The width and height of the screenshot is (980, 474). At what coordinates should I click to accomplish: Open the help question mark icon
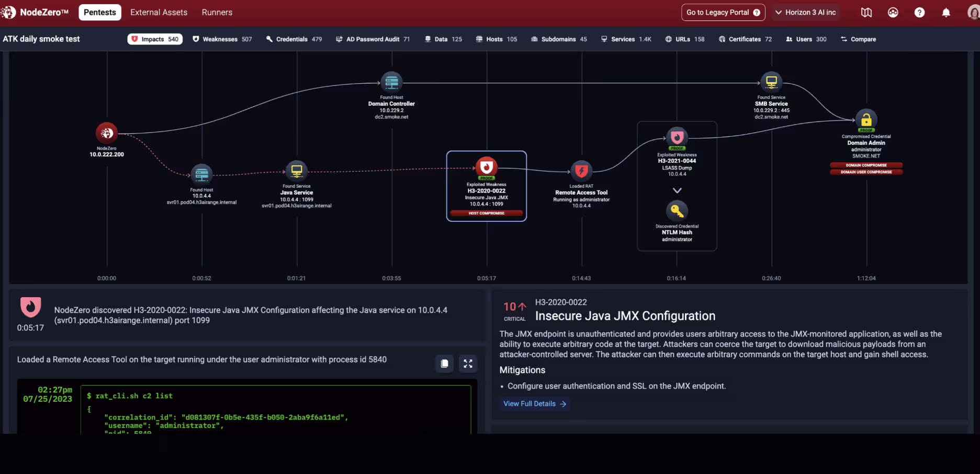coord(919,12)
